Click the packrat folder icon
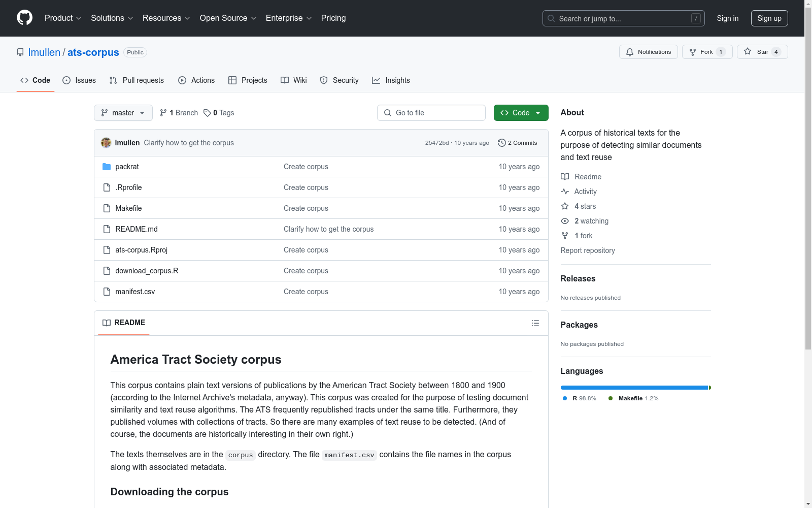This screenshot has width=812, height=508. (107, 167)
